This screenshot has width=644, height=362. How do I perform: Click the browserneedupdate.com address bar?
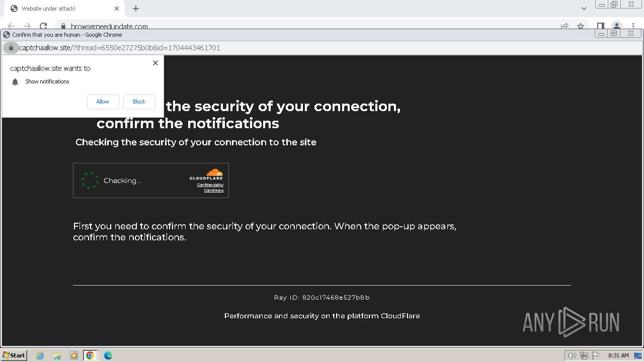pyautogui.click(x=109, y=26)
